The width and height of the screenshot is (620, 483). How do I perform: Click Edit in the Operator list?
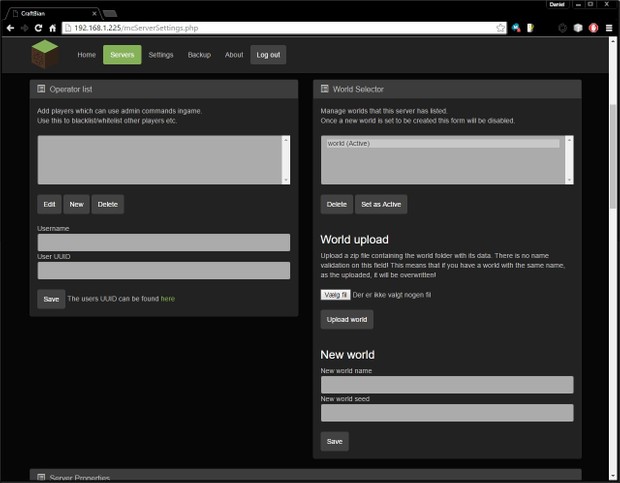click(49, 204)
